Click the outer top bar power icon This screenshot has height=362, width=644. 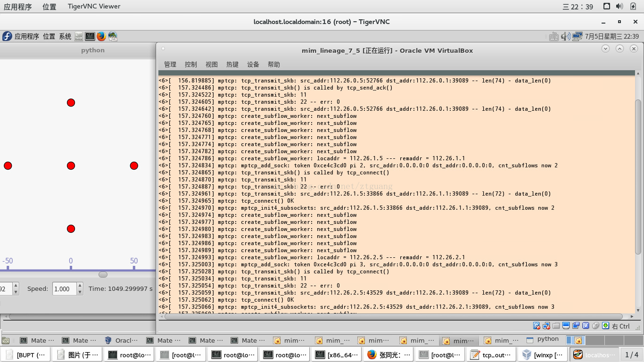[633, 6]
